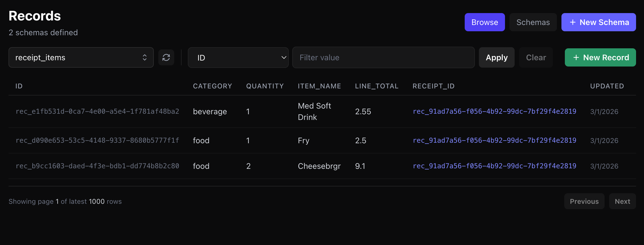Create a New Record
This screenshot has height=245, width=644.
(600, 57)
